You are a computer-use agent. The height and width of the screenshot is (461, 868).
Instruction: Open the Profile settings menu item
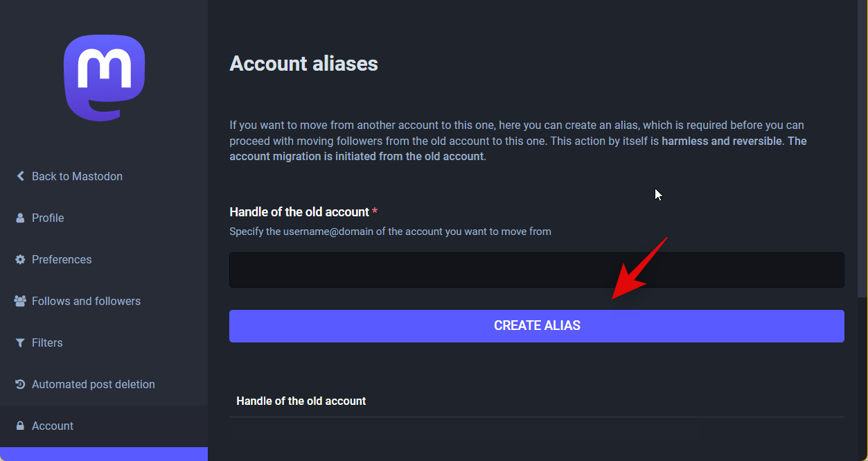click(48, 218)
